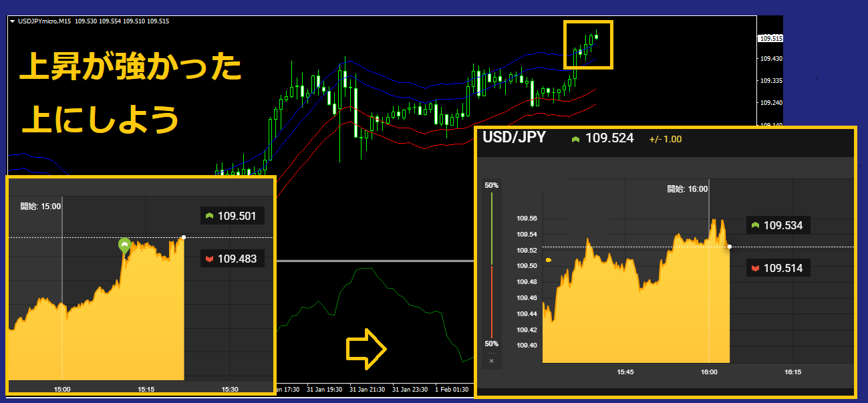
Task: Select the green up-arrow 109.534 option
Action: click(778, 225)
